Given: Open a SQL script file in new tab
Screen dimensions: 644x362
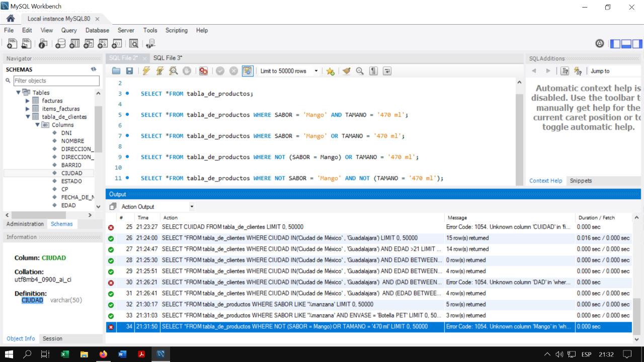Looking at the screenshot, I should [27, 44].
